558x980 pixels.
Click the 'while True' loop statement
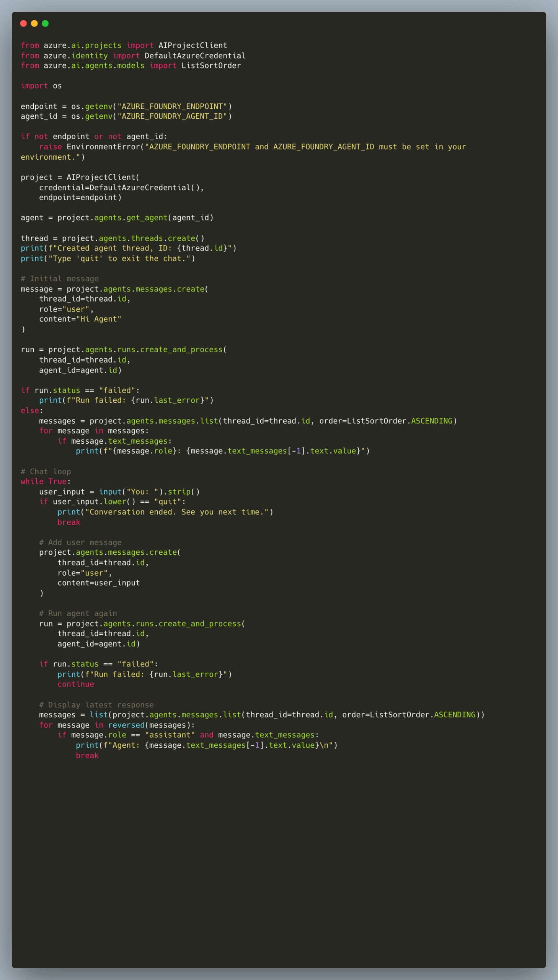(x=43, y=481)
